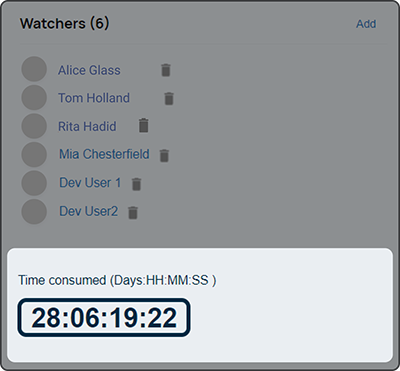Click trash icon beside Dev User2
This screenshot has width=400, height=371.
coord(133,212)
